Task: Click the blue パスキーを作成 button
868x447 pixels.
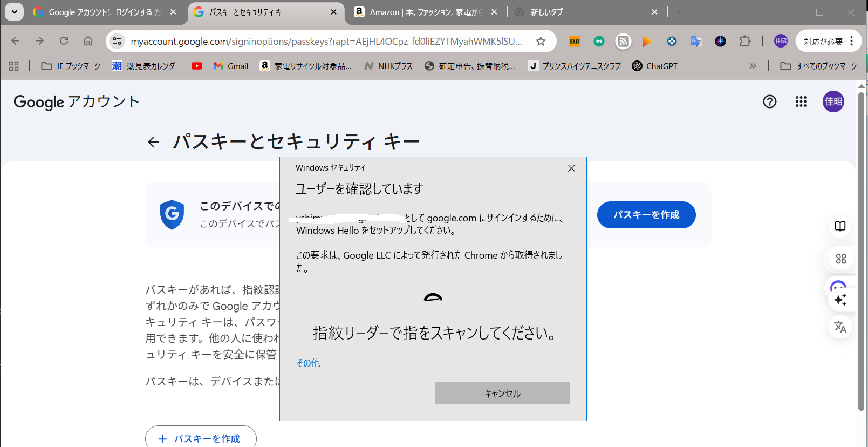Action: 646,215
